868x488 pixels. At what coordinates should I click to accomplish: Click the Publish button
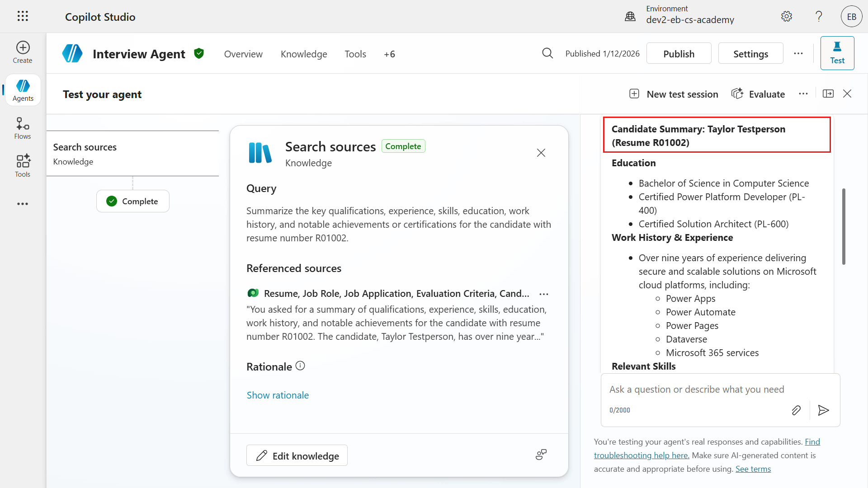pyautogui.click(x=679, y=54)
